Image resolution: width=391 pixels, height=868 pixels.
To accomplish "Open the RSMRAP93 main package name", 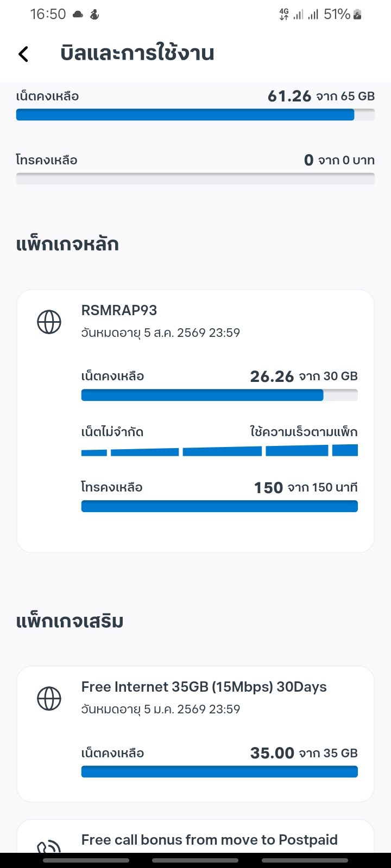I will 119,310.
